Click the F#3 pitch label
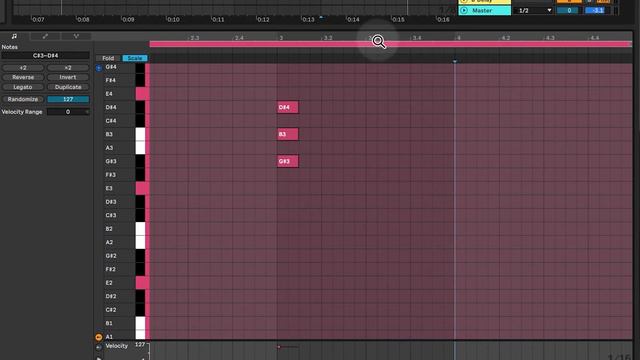640x360 pixels. (111, 175)
